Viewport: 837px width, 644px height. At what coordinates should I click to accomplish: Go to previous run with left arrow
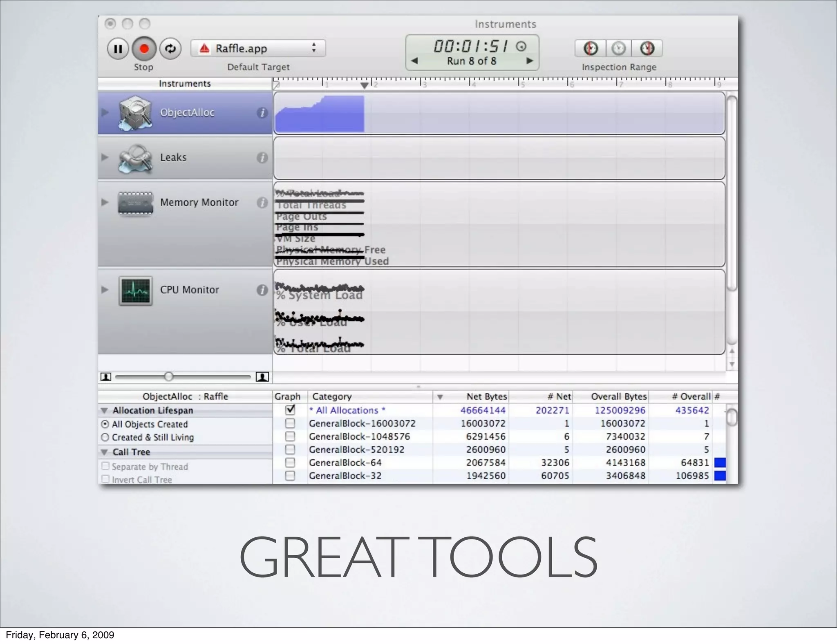coord(414,61)
